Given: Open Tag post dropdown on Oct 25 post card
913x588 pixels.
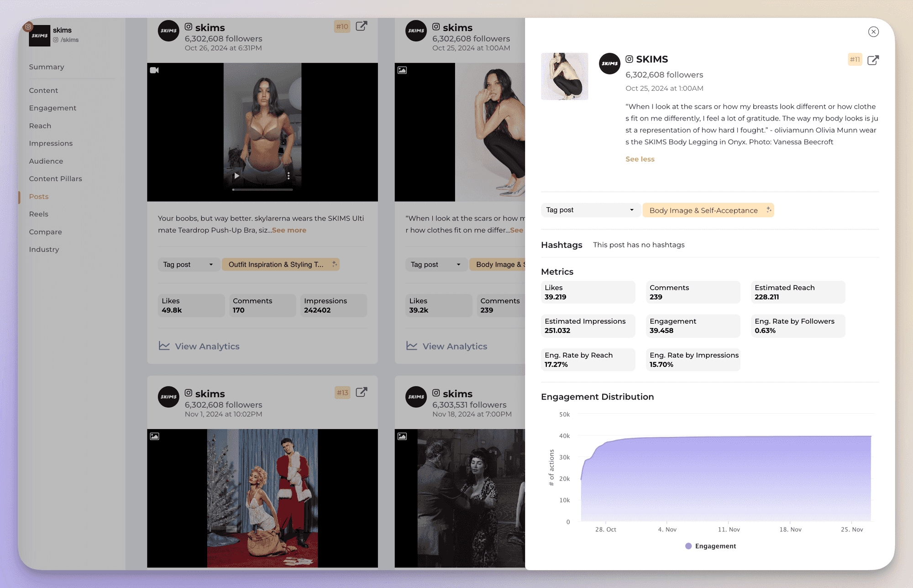Looking at the screenshot, I should 436,264.
